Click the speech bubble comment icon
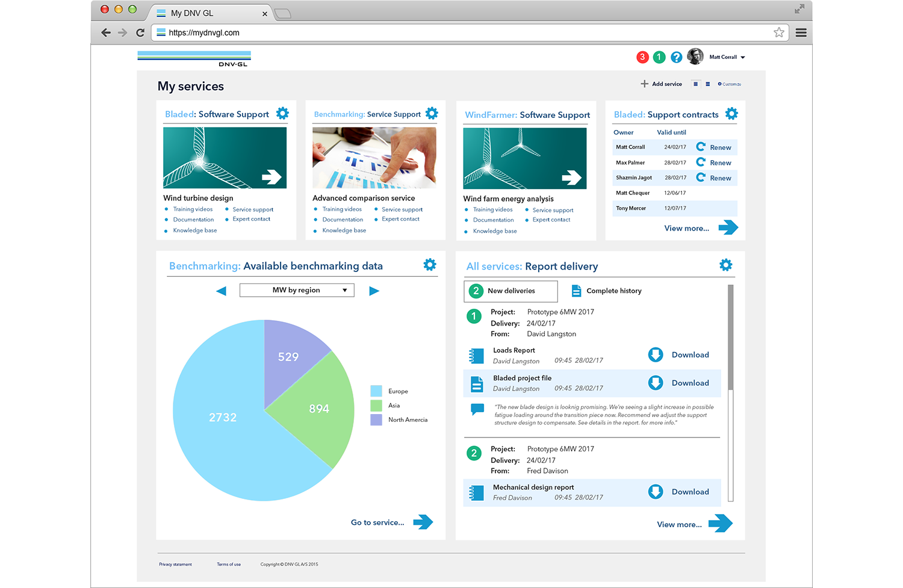This screenshot has height=588, width=903. click(x=477, y=409)
